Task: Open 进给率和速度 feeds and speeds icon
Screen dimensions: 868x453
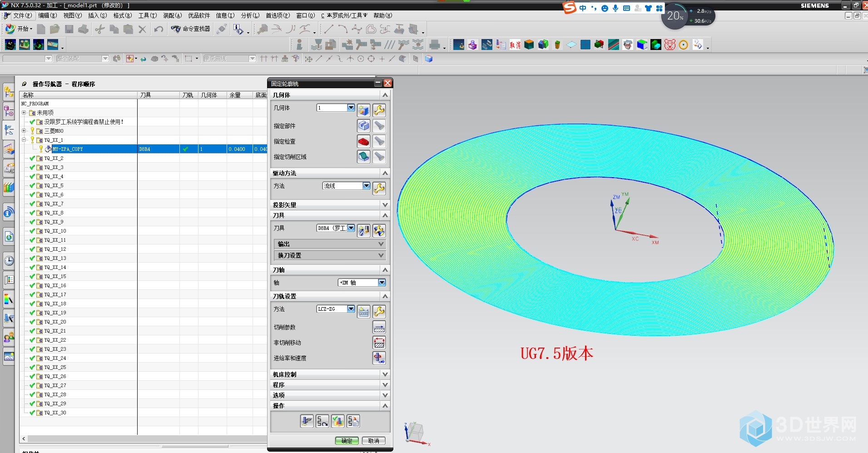Action: (x=379, y=358)
